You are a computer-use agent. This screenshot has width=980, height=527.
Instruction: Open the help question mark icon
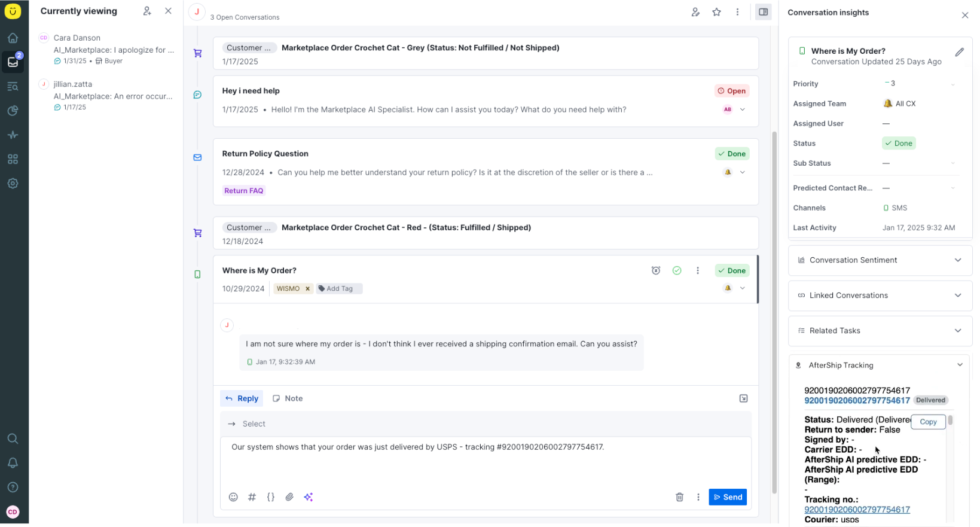point(13,487)
